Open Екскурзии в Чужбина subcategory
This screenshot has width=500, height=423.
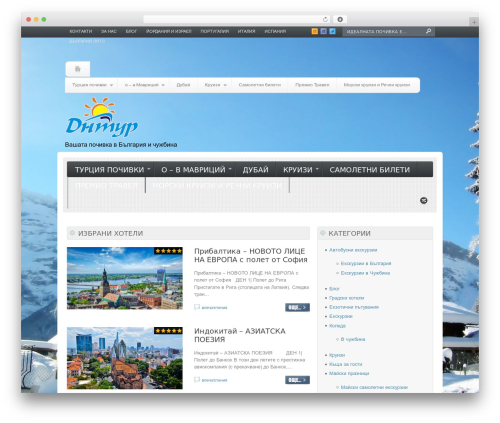click(365, 273)
